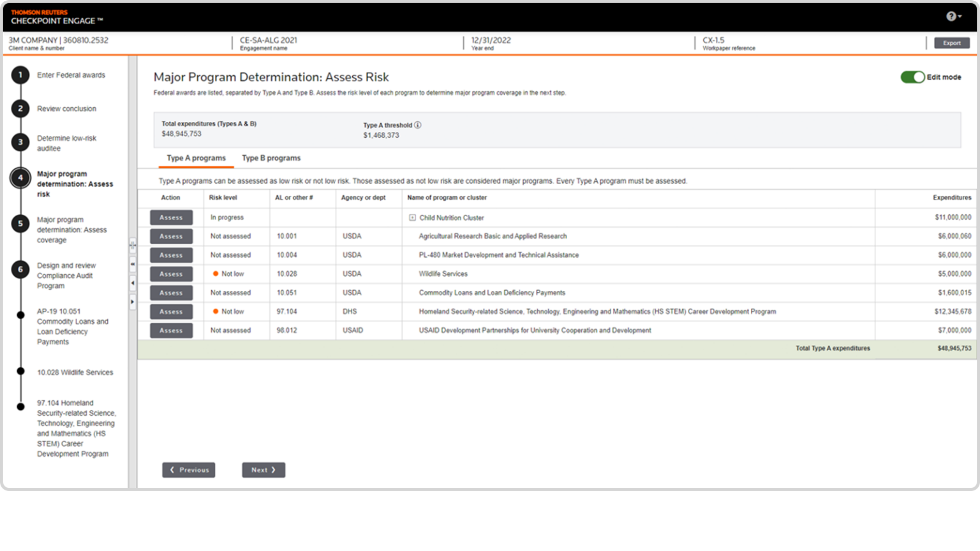Assess the USAID Development Partnerships program

(171, 331)
